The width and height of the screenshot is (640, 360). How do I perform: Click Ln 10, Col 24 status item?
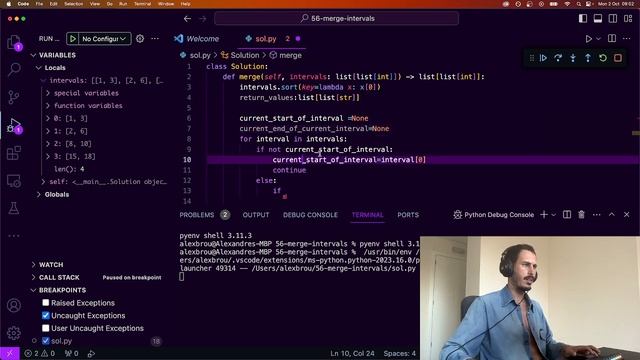tap(352, 353)
